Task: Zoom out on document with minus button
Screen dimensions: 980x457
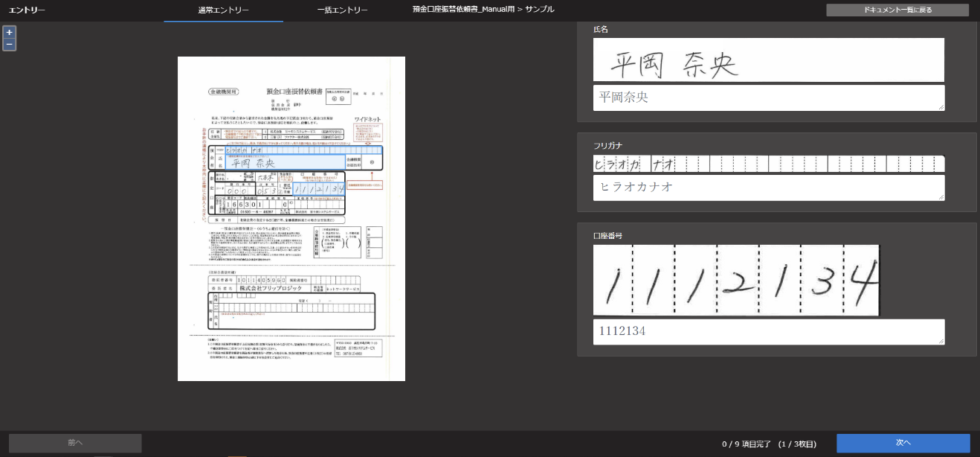Action: 9,45
